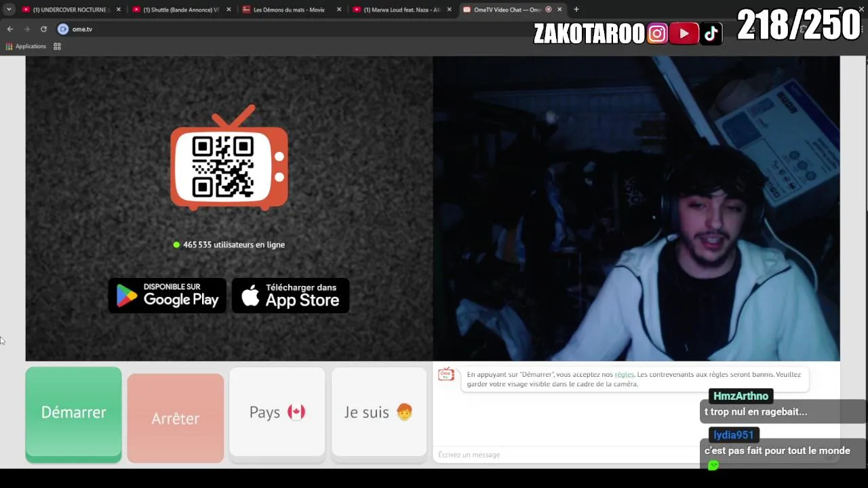Click the OmeTV avatar in chat notice
Screen dimensions: 868x488
(446, 374)
